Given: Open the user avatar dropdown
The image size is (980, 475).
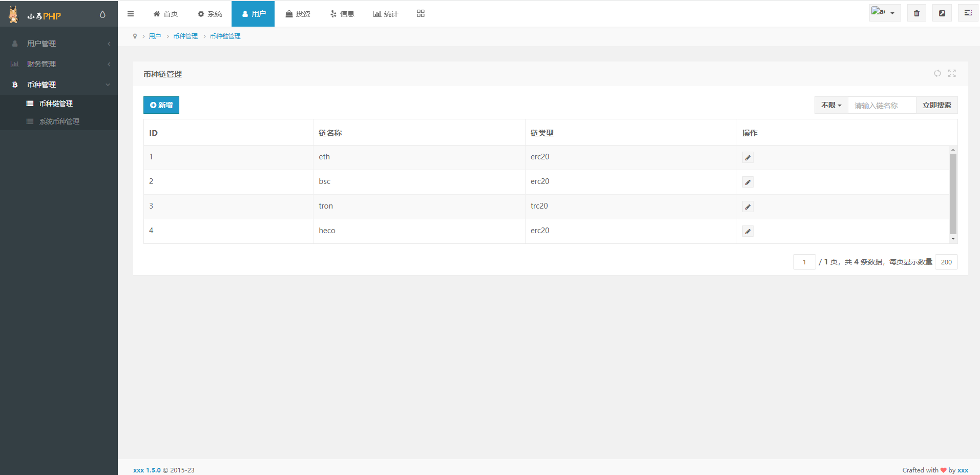Looking at the screenshot, I should click(884, 13).
